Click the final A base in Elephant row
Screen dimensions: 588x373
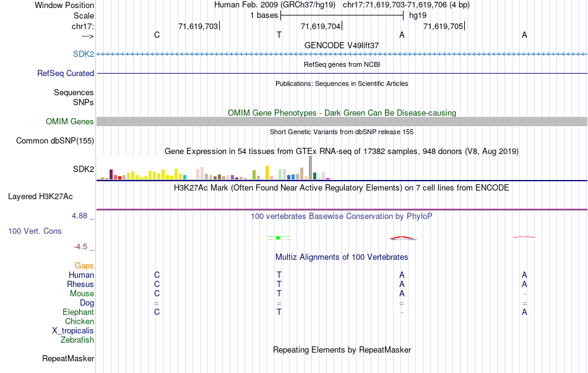click(x=524, y=312)
